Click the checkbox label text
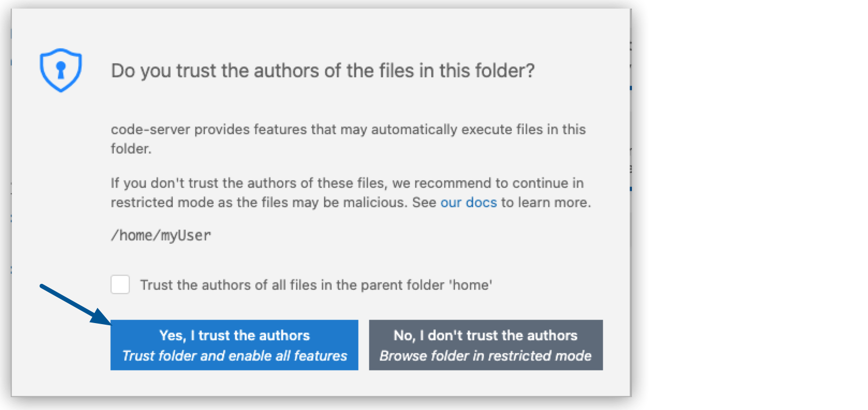868x410 pixels. click(x=315, y=285)
